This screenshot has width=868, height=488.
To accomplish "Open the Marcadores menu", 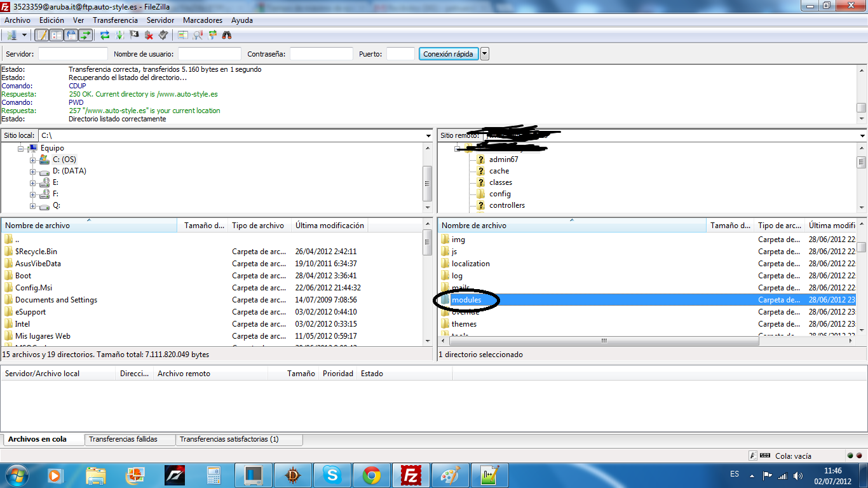I will tap(203, 20).
